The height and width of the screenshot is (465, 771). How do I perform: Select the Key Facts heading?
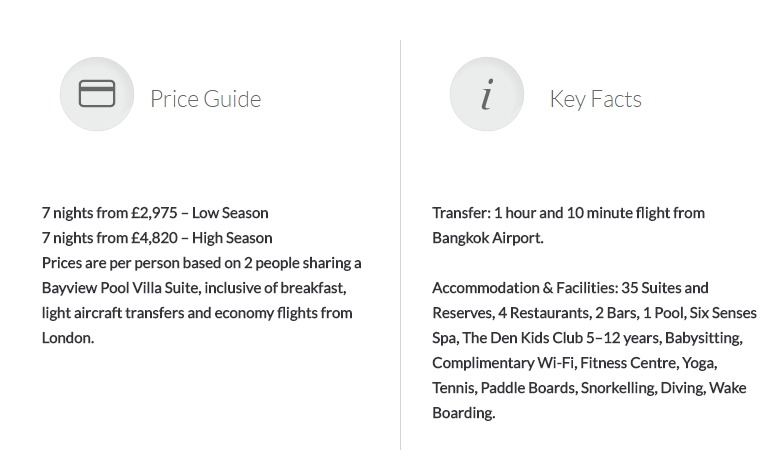click(x=595, y=99)
